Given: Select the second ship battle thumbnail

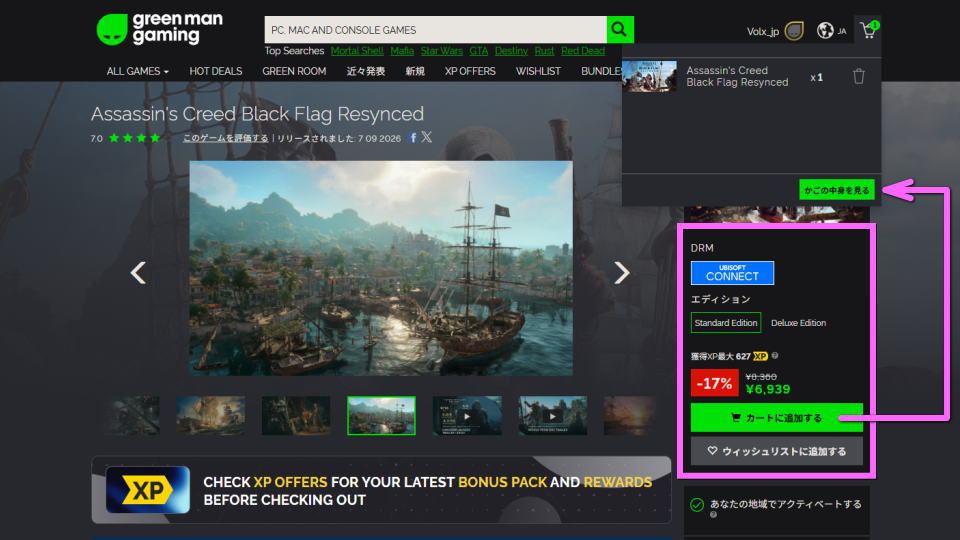Looking at the screenshot, I should click(x=211, y=416).
